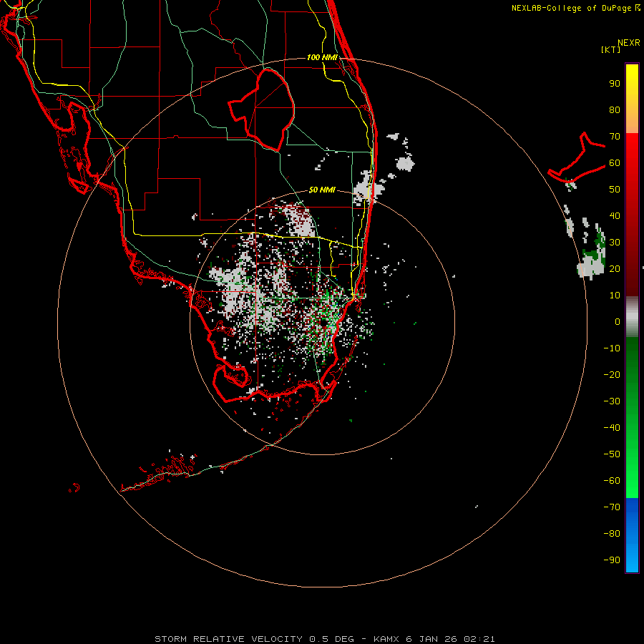Screen dimensions: 644x644
Task: Click the 40 value on velocity scale
Action: pos(615,216)
